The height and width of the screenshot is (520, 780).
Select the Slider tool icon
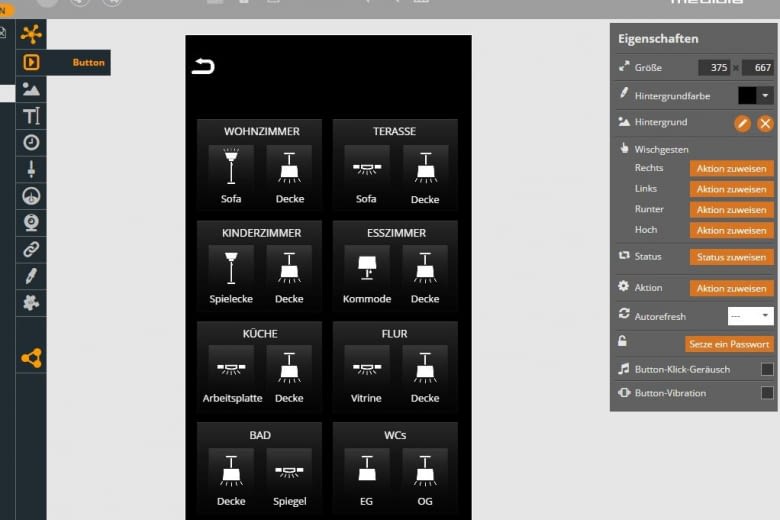point(31,169)
